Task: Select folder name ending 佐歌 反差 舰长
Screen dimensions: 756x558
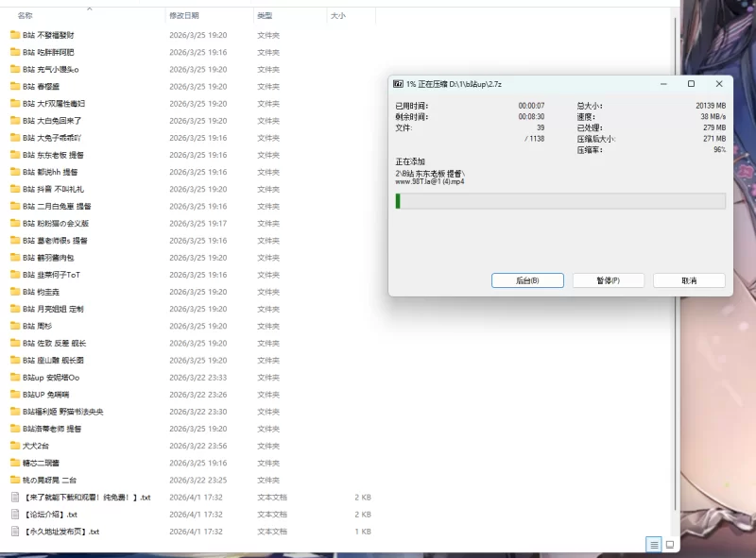Action: 54,343
